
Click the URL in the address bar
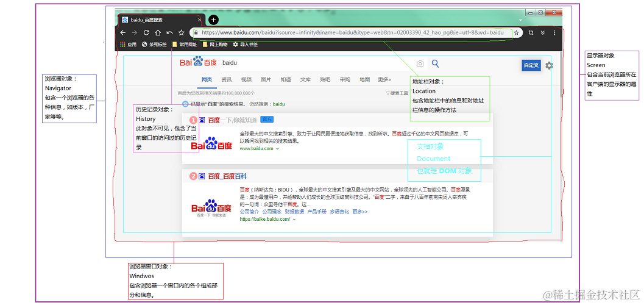(352, 32)
